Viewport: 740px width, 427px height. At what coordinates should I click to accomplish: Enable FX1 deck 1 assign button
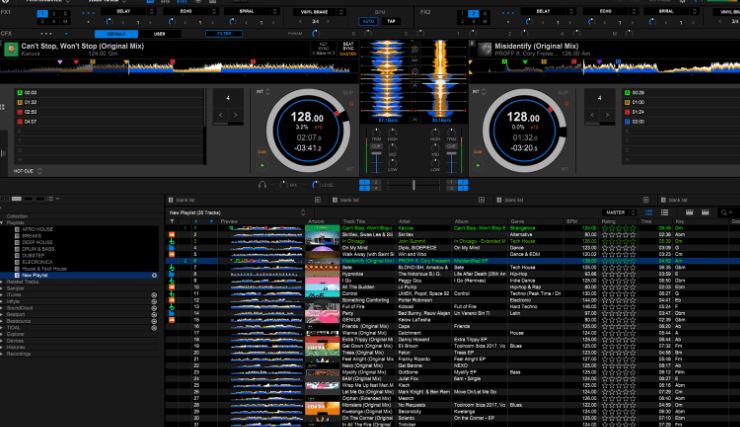pyautogui.click(x=42, y=14)
